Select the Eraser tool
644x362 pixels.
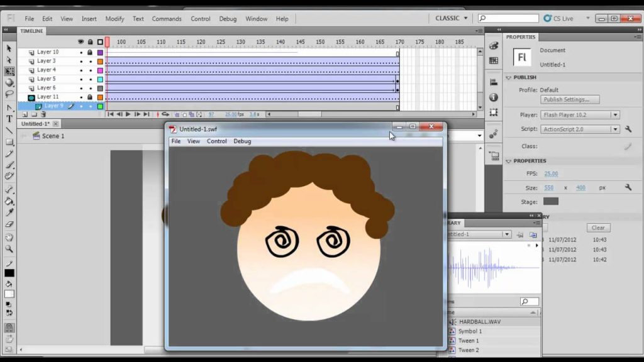[9, 224]
